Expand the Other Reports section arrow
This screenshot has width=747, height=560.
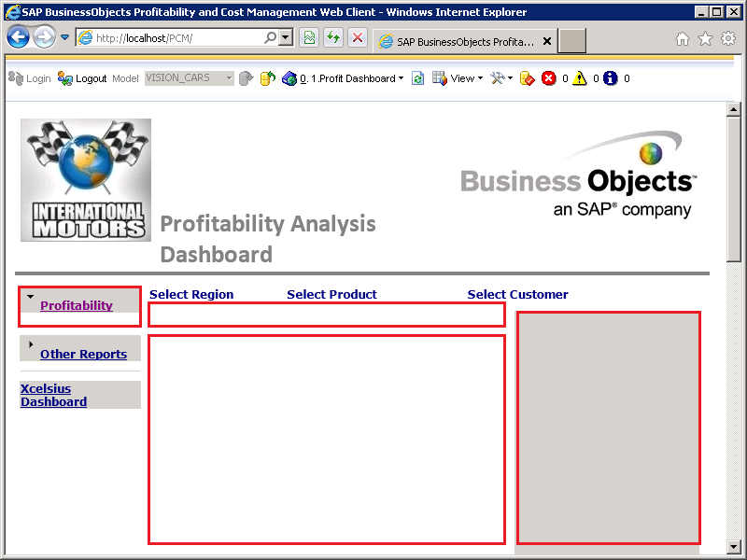click(x=31, y=344)
